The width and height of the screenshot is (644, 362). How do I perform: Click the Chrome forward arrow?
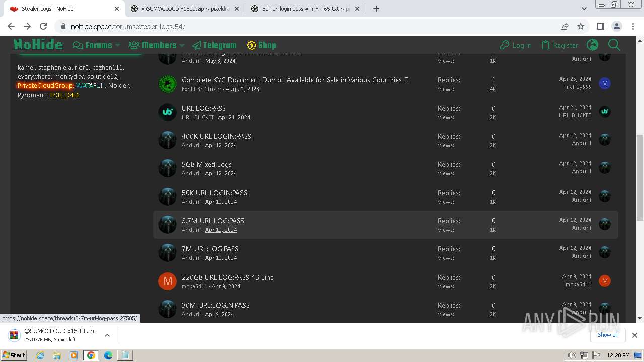point(27,26)
